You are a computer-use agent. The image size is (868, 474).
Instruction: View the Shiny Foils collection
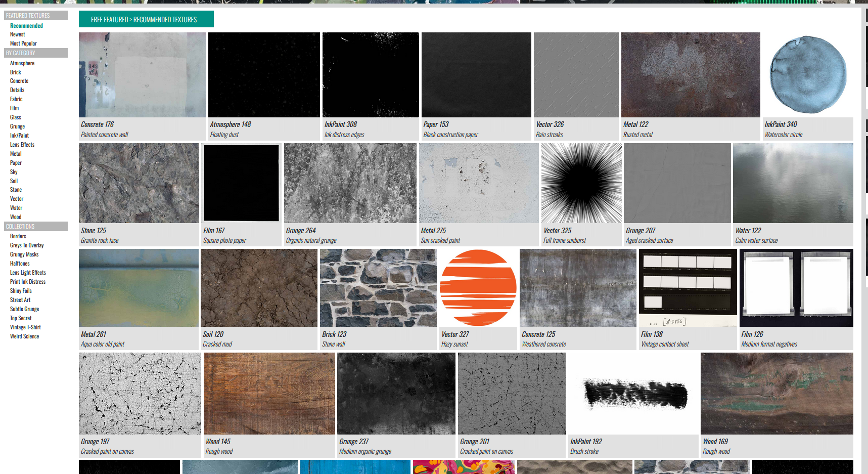[x=21, y=291]
